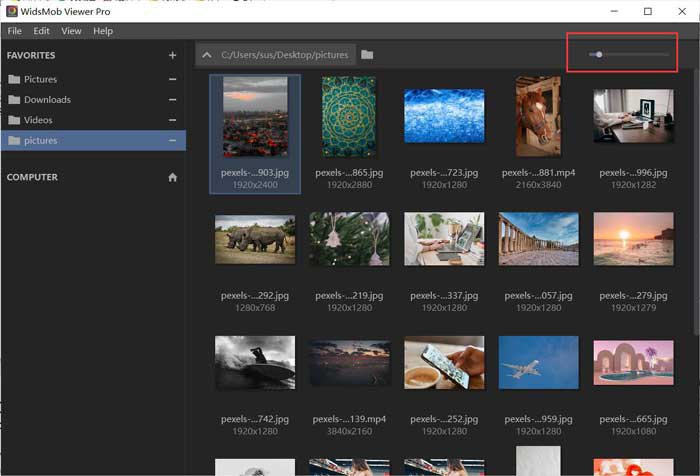Select sunset beach thumbnail pexels-...279.jpg
The image size is (700, 476).
[633, 239]
